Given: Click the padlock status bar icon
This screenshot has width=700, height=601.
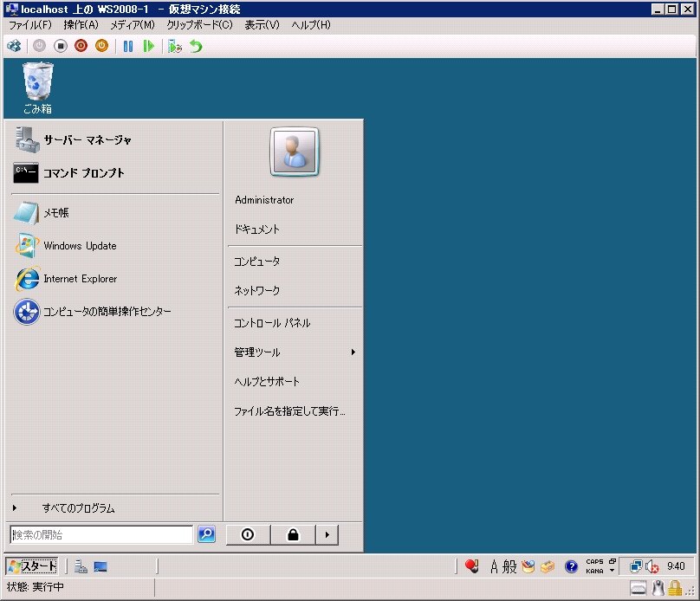Looking at the screenshot, I should pos(675,588).
